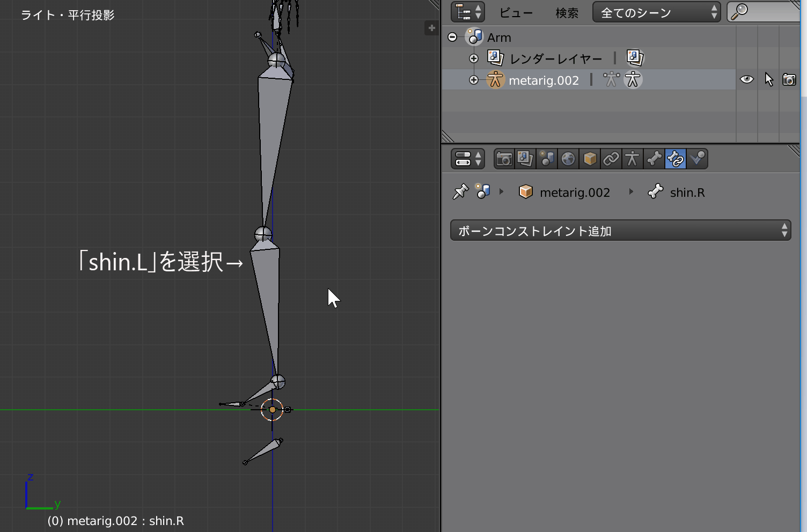
Task: Open the Bone properties tab (single bone)
Action: [x=654, y=159]
